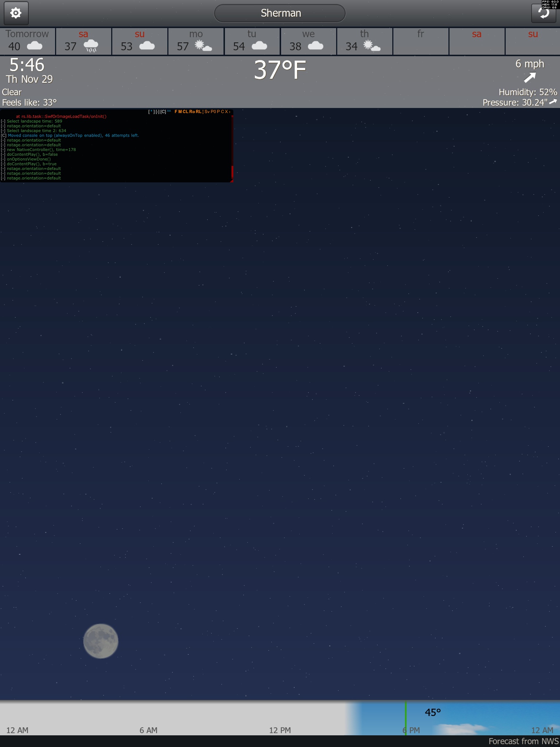Select the Wednesday forecast tab
Viewport: 560px width, 747px height.
coord(308,41)
